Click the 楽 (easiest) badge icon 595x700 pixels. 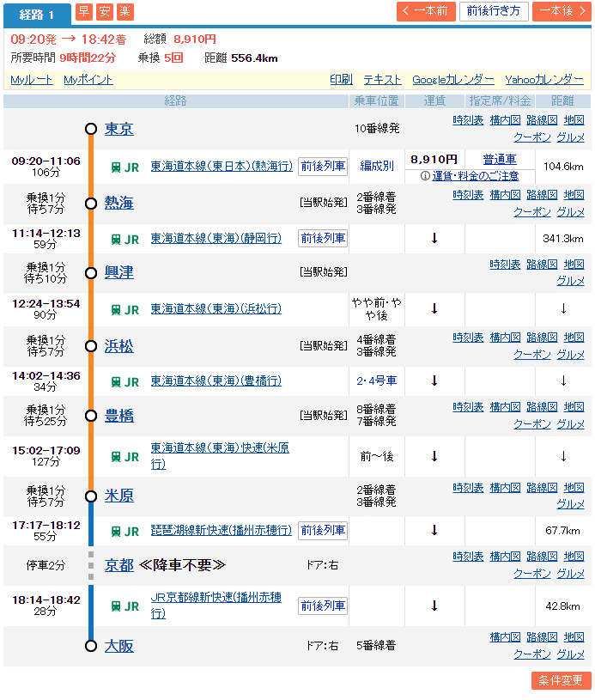(x=125, y=12)
